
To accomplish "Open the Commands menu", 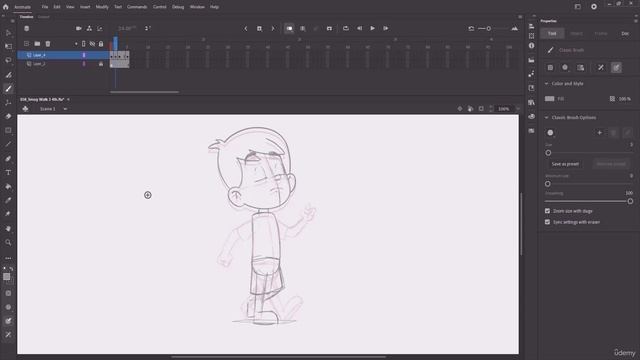I will pyautogui.click(x=137, y=7).
